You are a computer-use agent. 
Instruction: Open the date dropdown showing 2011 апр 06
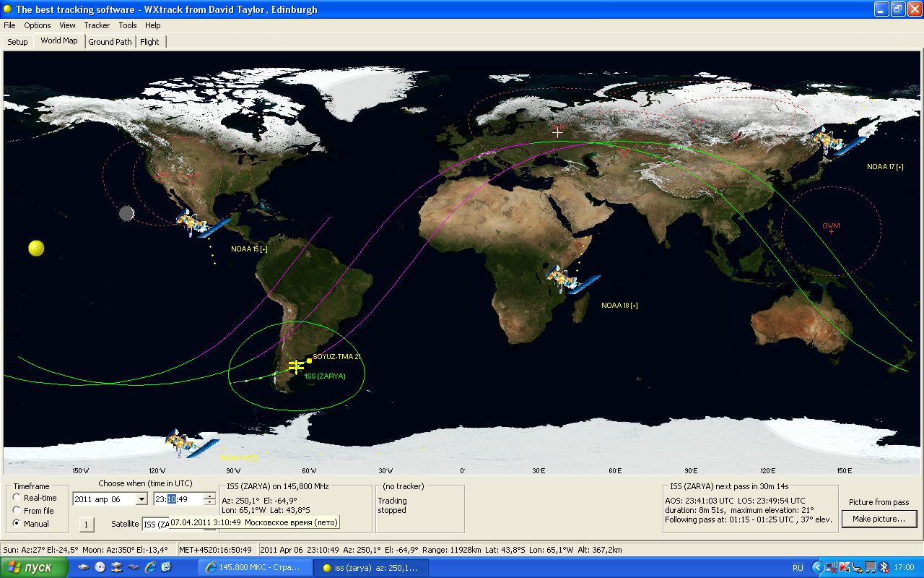click(141, 499)
